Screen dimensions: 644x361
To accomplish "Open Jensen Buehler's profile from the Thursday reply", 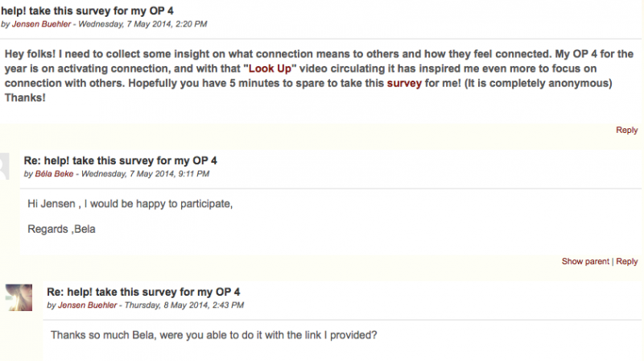I will pyautogui.click(x=83, y=305).
